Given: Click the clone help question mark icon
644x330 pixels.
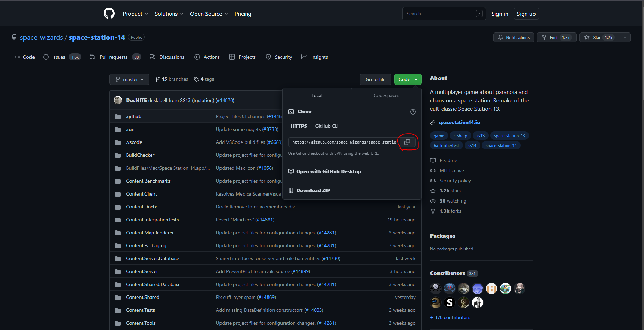Looking at the screenshot, I should point(413,112).
